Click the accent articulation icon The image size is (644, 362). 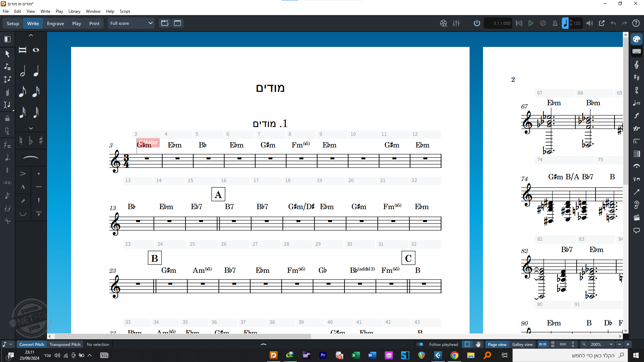click(22, 173)
